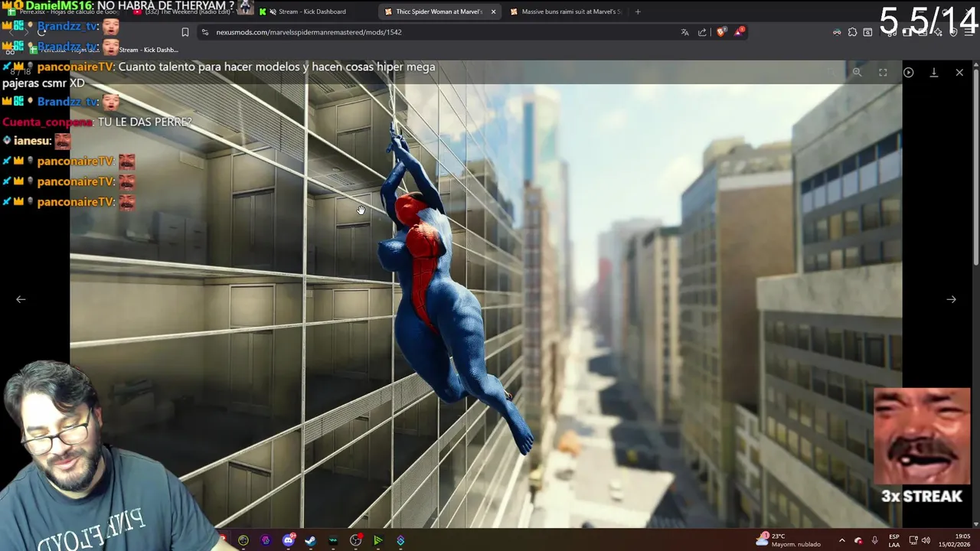This screenshot has width=980, height=551.
Task: Download the current gallery image
Action: pos(934,72)
